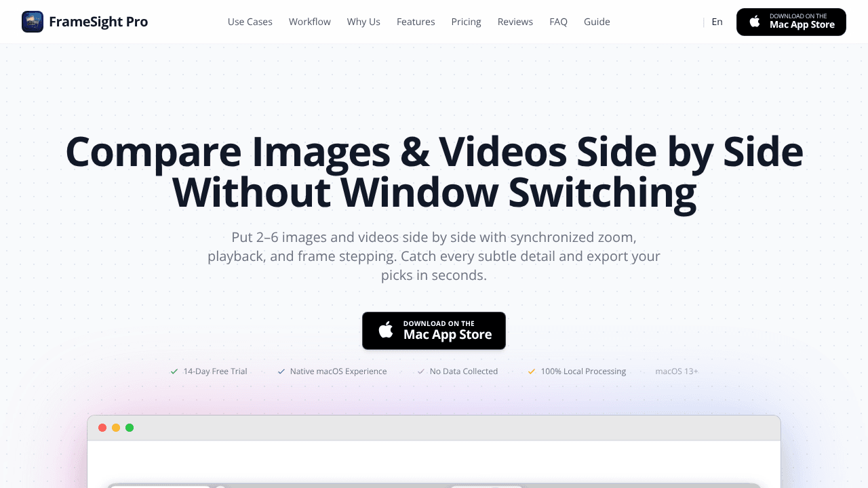Open the FAQ nav link

pos(559,22)
